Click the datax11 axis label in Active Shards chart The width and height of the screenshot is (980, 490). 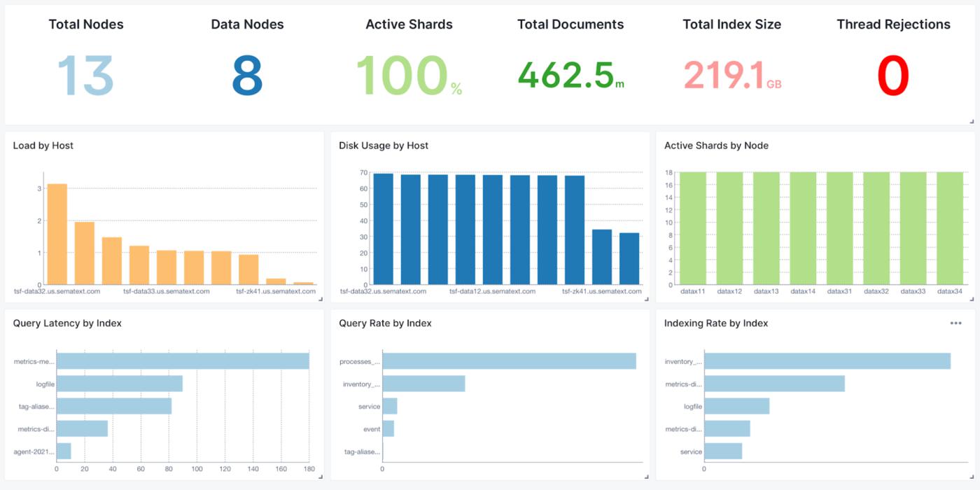coord(694,289)
